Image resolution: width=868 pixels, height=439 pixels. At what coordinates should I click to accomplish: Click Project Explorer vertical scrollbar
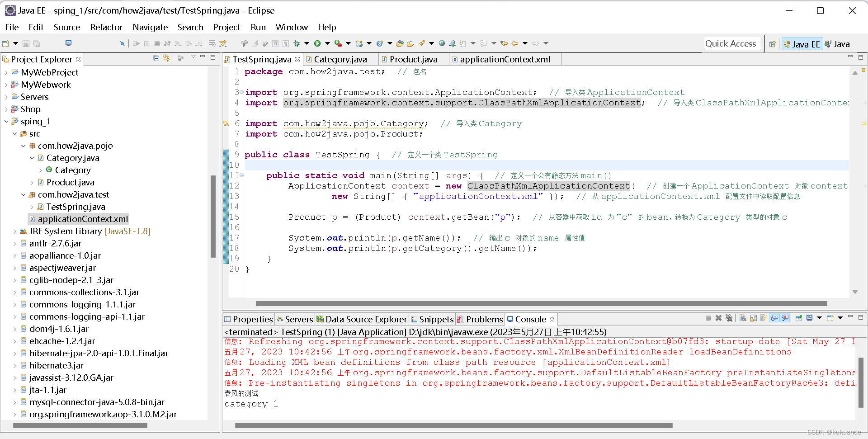(213, 217)
